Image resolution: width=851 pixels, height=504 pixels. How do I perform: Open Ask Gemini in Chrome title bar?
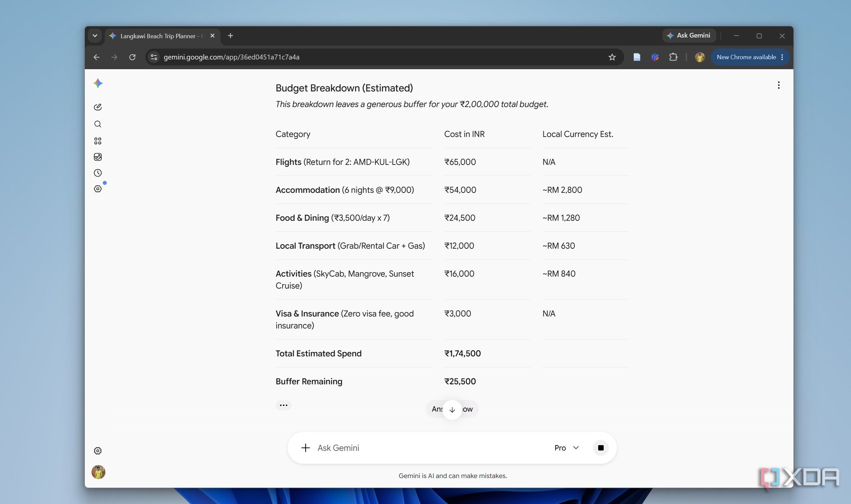coord(689,35)
